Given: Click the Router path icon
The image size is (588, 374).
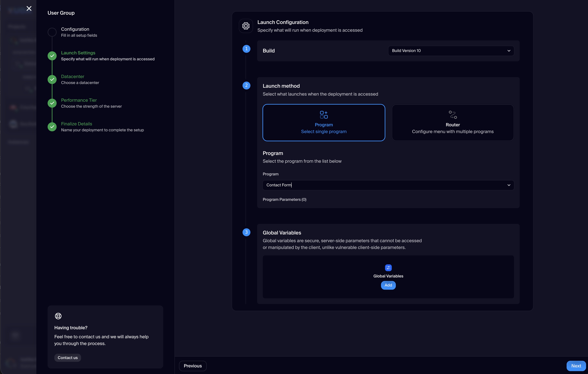Looking at the screenshot, I should click(x=452, y=115).
